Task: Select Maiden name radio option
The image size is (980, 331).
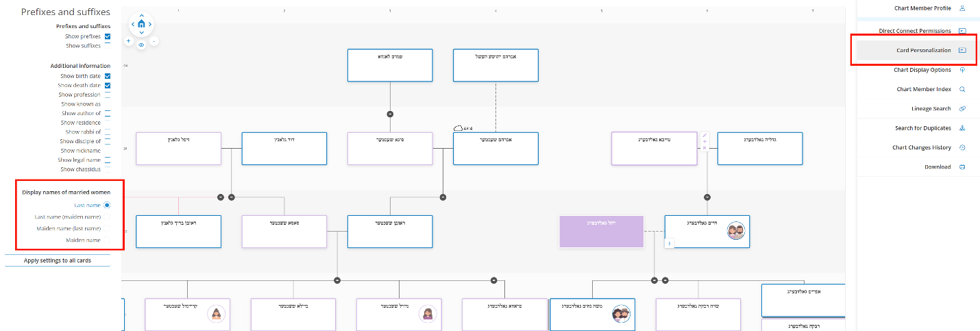Action: (x=108, y=240)
